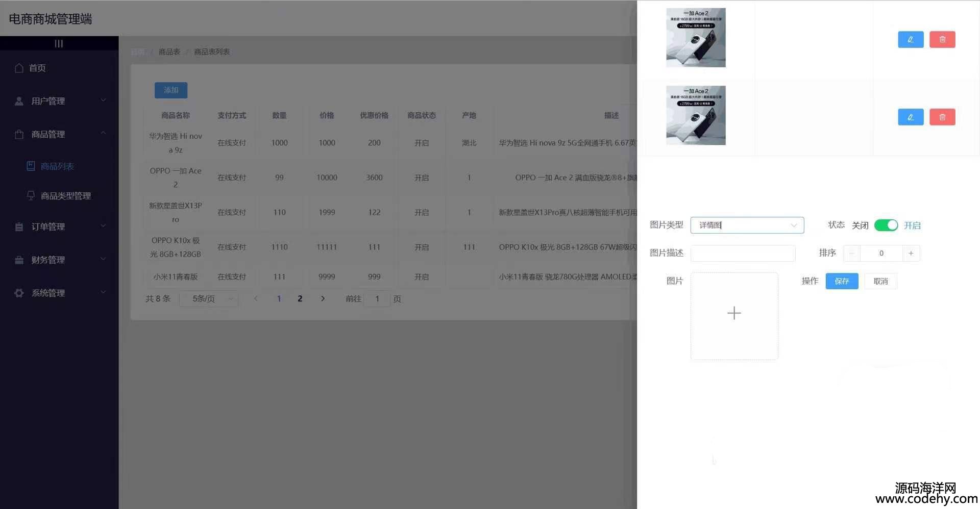Click the price cell 10000
The image size is (980, 509).
[327, 177]
